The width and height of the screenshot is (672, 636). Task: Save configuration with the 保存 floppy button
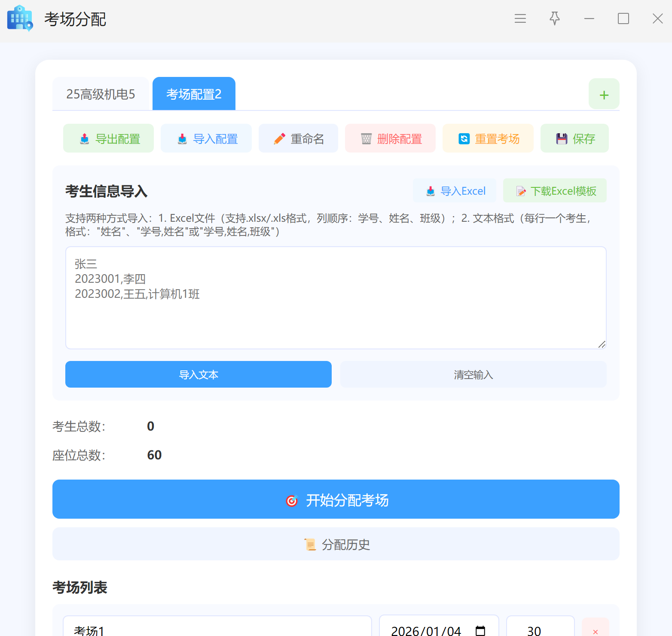(x=574, y=138)
